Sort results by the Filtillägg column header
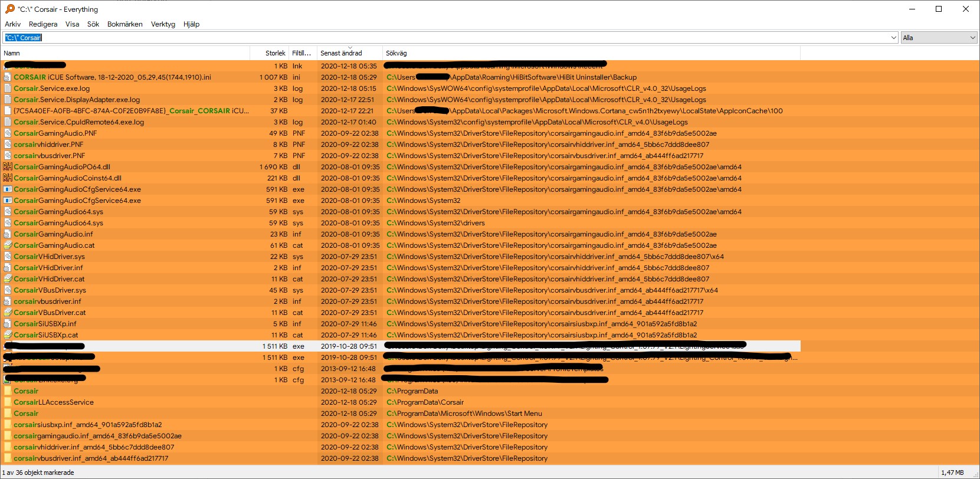Image resolution: width=980 pixels, height=479 pixels. (303, 53)
